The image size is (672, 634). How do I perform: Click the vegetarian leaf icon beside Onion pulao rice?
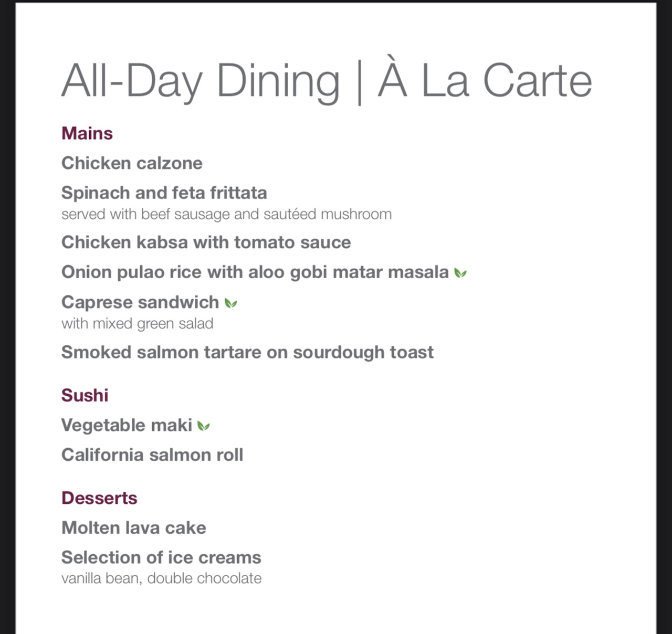pos(460,273)
